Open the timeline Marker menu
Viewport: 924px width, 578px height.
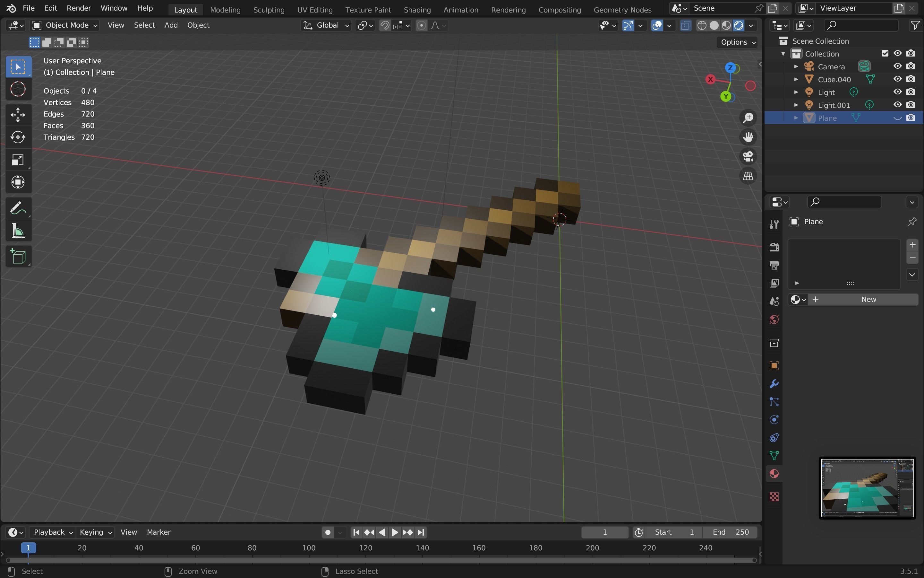coord(158,532)
